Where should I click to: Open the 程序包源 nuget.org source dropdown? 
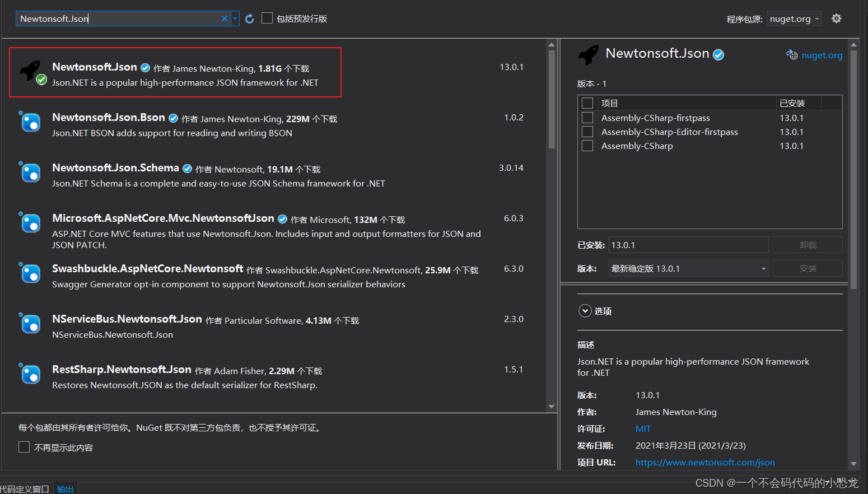[794, 18]
